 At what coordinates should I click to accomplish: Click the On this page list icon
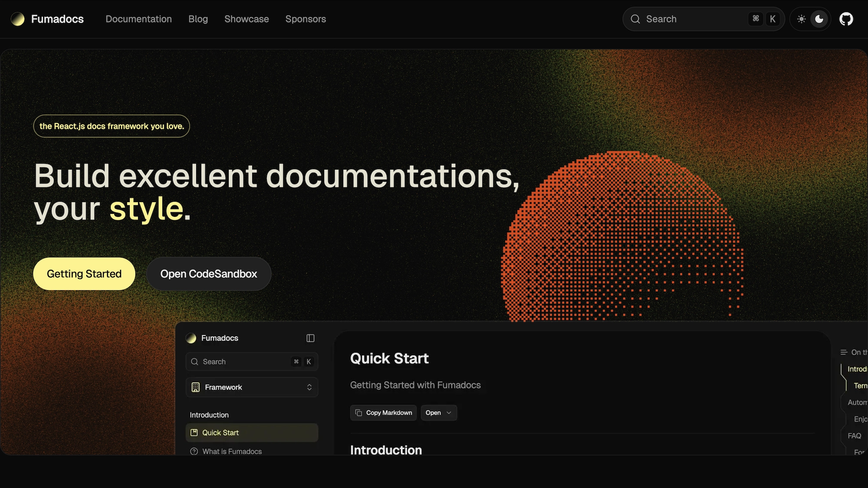844,352
